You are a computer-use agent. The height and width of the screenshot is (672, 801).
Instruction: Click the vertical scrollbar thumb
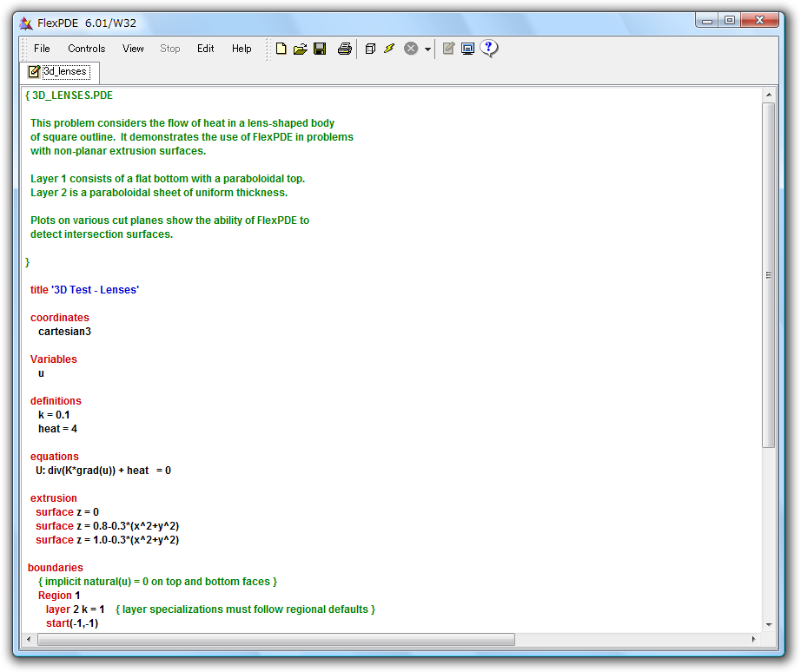768,275
